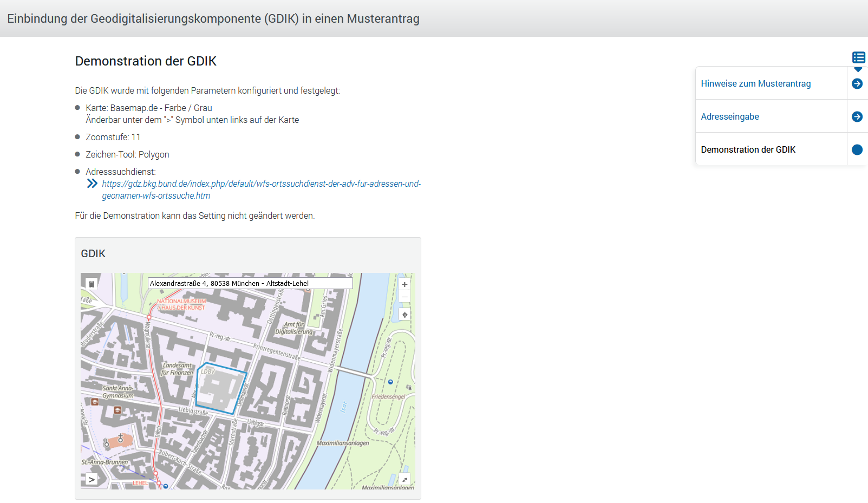Select Demonstration der GDIK in navigation

click(x=748, y=149)
